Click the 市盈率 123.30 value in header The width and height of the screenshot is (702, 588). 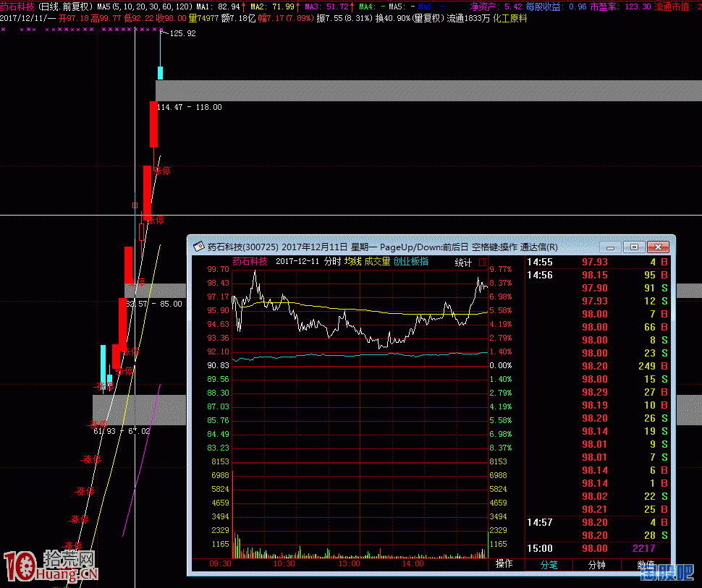coord(620,7)
